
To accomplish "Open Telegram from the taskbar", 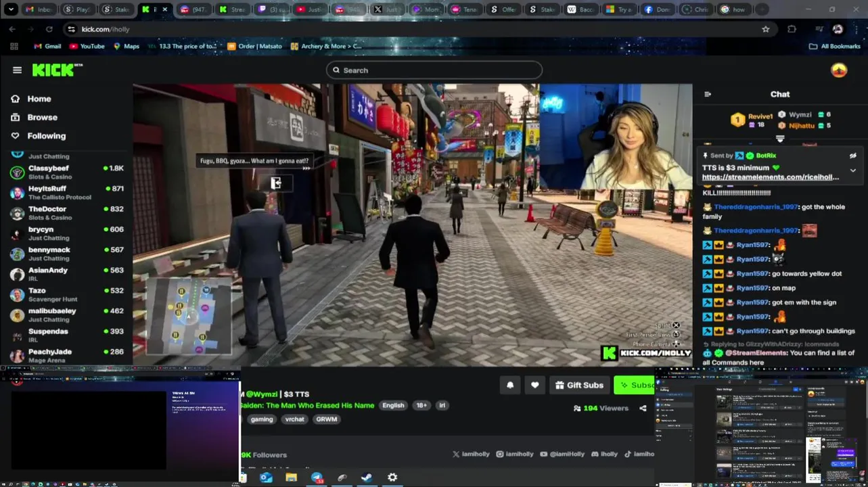I will (x=317, y=478).
